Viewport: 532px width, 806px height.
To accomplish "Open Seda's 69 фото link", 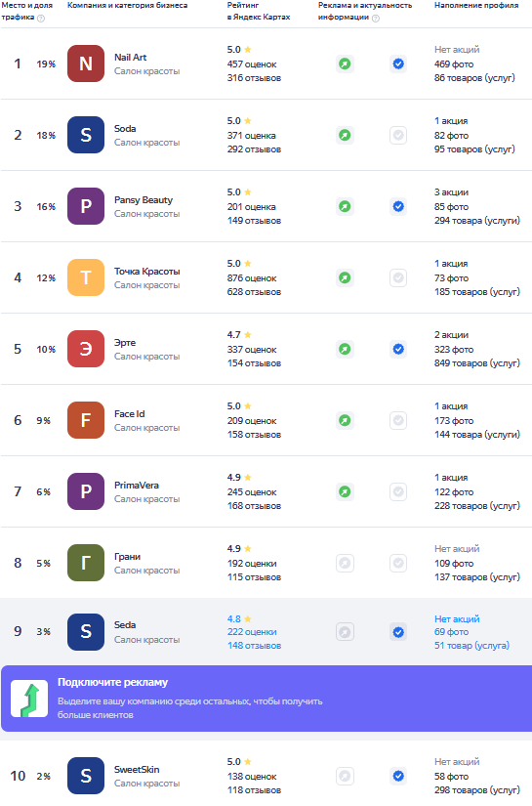I will (x=451, y=632).
